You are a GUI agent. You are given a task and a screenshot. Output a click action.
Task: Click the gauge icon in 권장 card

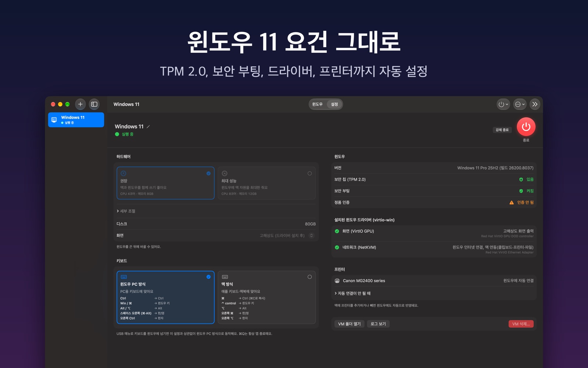[123, 173]
